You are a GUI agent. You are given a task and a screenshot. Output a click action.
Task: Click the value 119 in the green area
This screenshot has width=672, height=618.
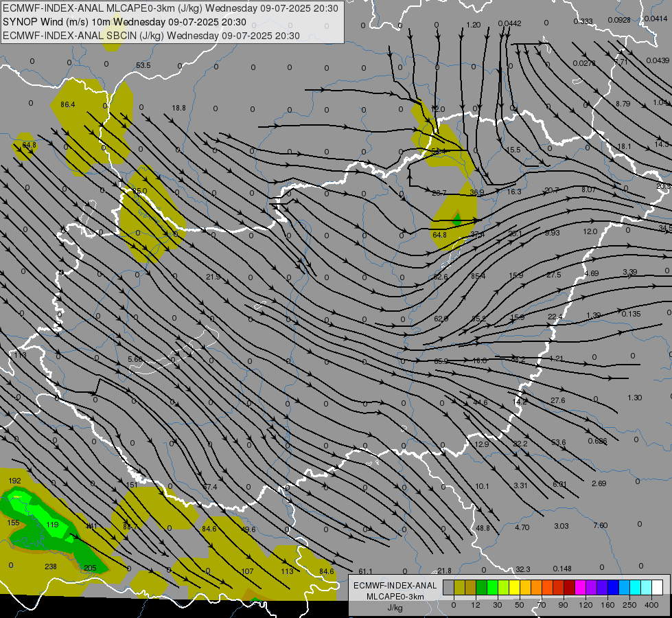pyautogui.click(x=52, y=525)
